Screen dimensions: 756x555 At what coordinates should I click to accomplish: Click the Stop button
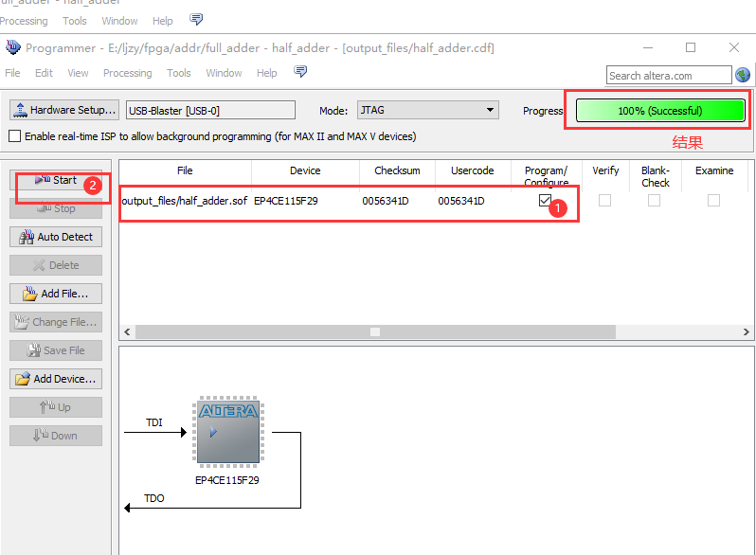56,208
